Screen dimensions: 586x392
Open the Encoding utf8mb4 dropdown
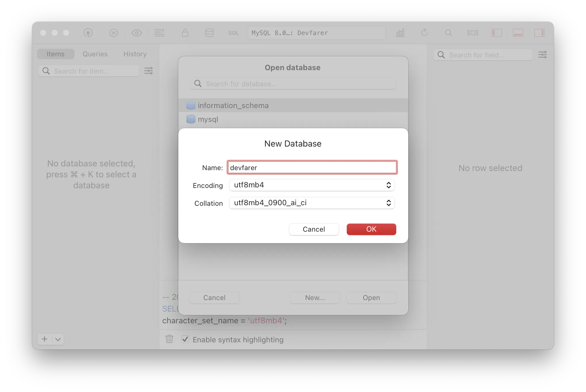[x=312, y=185]
